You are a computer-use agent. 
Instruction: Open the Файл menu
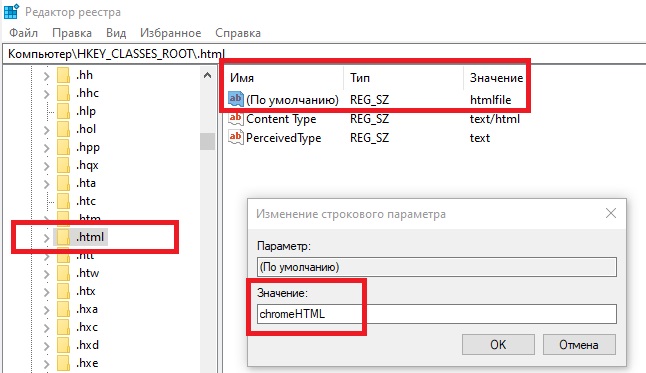(23, 33)
